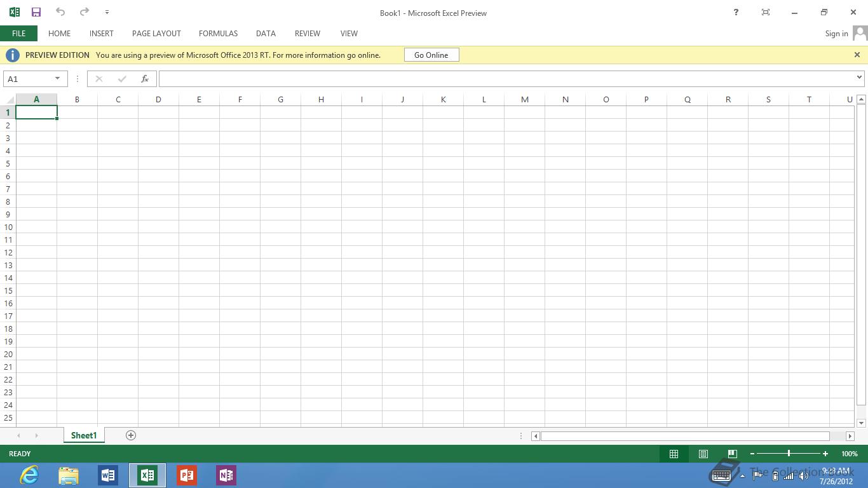Viewport: 868px width, 488px height.
Task: Open OneNote from the taskbar
Action: click(x=226, y=475)
